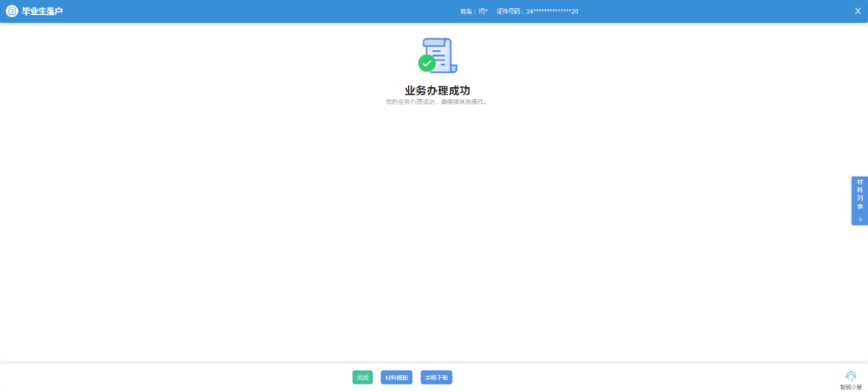Click the green checkmark badge
868x392 pixels.
pos(427,63)
